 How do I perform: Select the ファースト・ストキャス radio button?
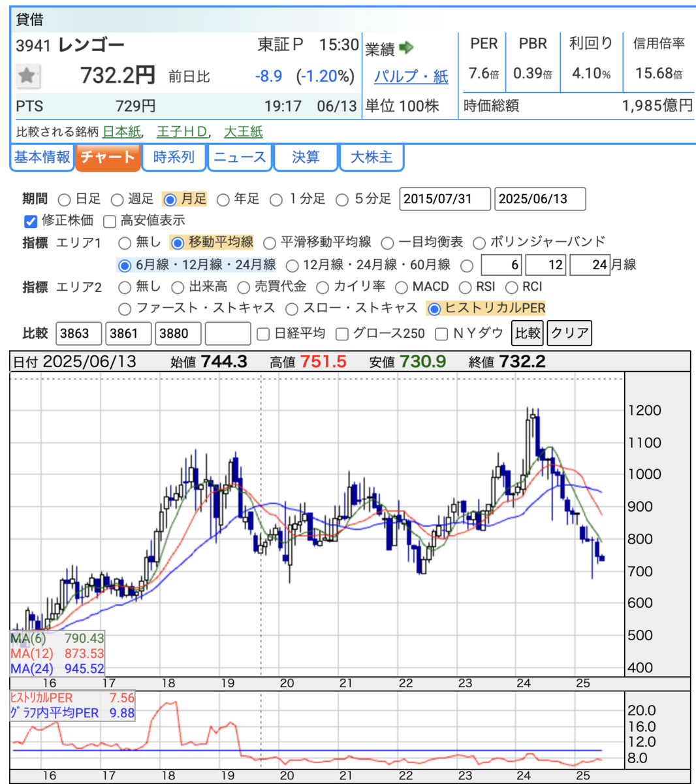(x=125, y=309)
